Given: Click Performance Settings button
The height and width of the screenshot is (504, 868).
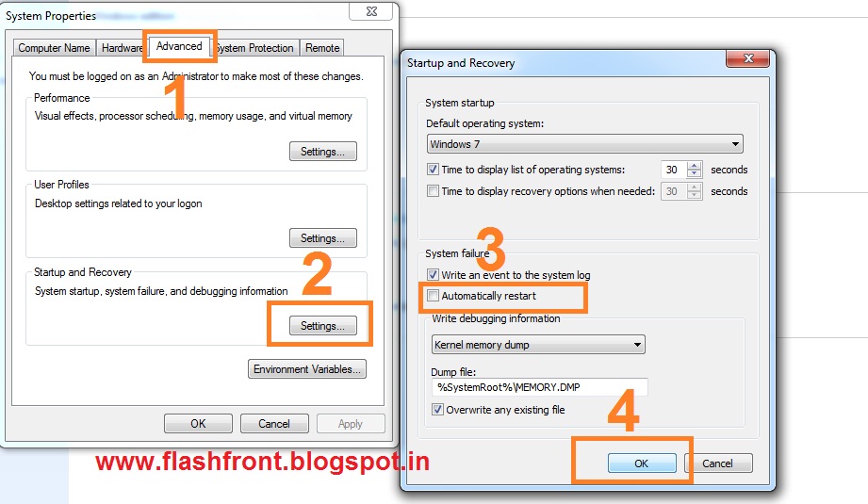Looking at the screenshot, I should [x=322, y=152].
